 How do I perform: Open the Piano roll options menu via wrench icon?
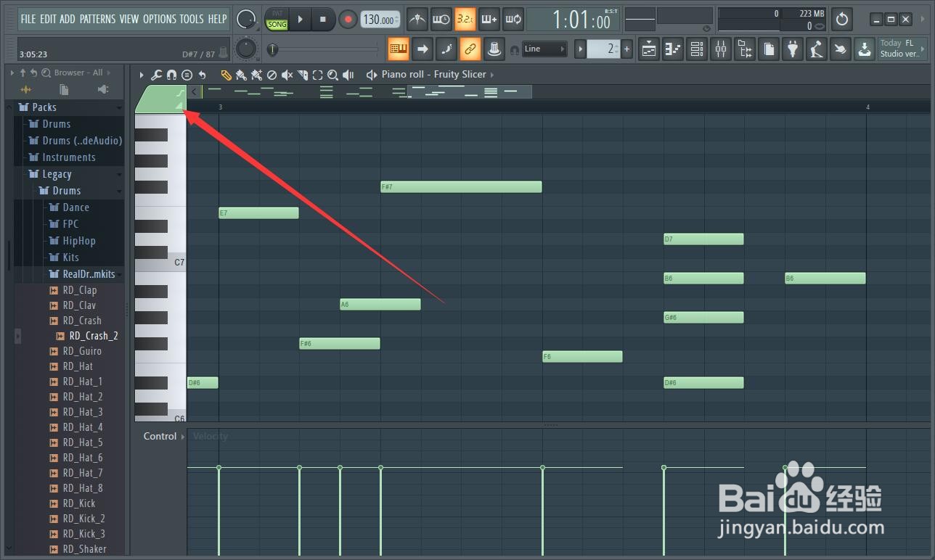[x=156, y=75]
